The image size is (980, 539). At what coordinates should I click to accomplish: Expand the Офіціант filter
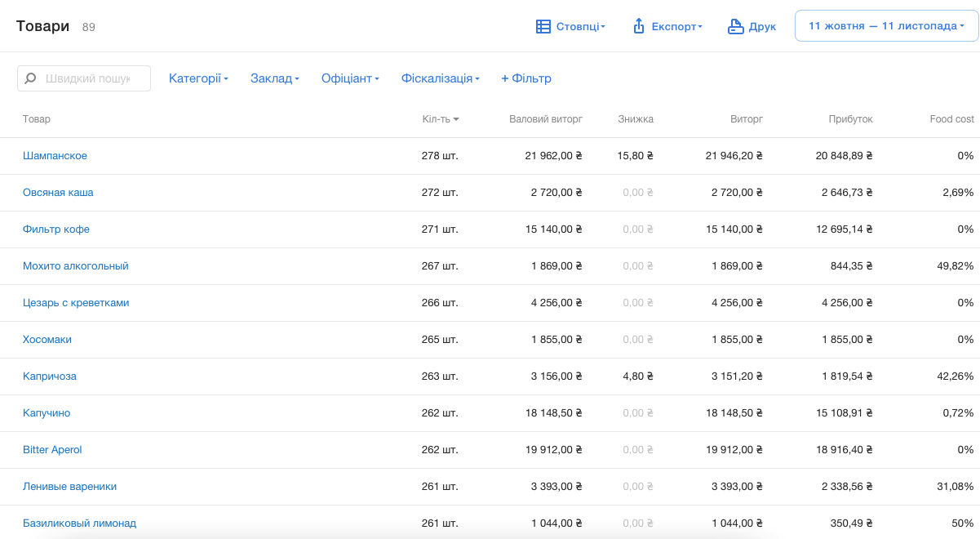350,78
